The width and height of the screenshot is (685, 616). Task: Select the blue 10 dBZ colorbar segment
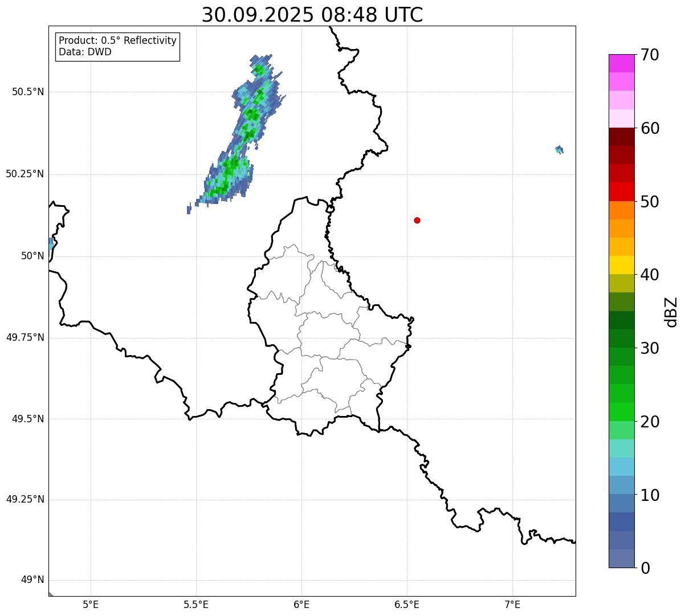tap(621, 485)
